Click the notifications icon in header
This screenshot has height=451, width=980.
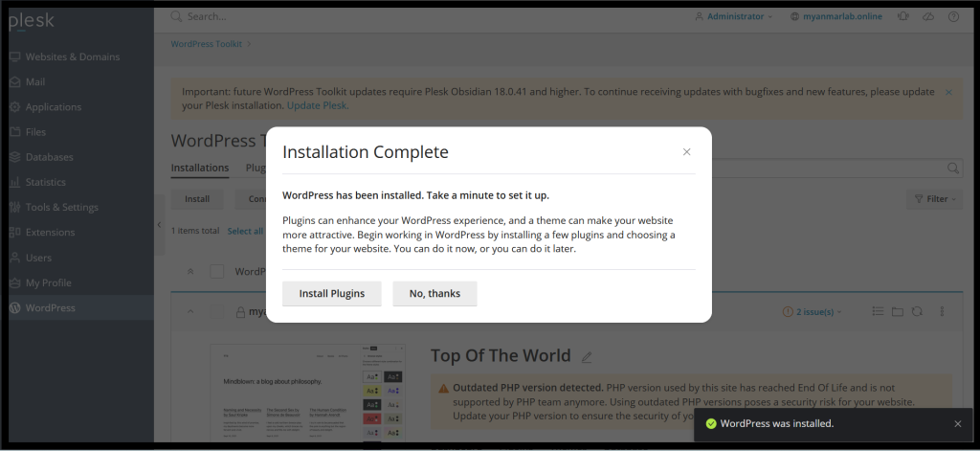(x=903, y=16)
